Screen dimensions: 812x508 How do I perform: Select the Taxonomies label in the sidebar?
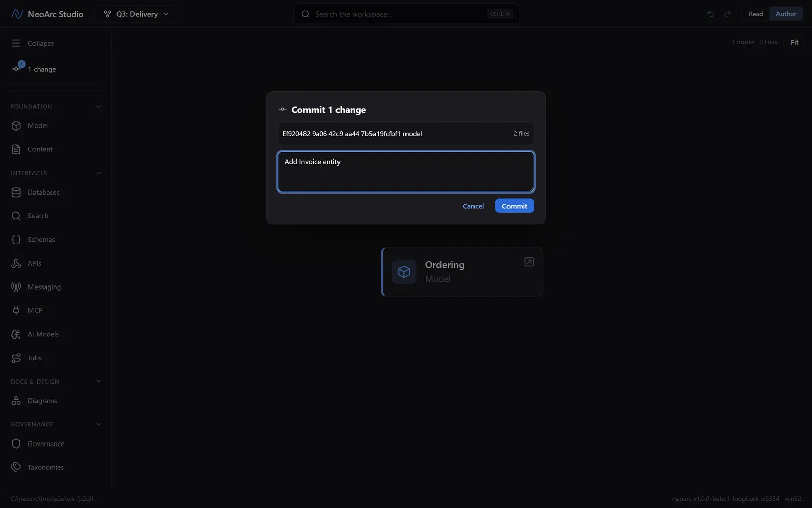coord(46,467)
